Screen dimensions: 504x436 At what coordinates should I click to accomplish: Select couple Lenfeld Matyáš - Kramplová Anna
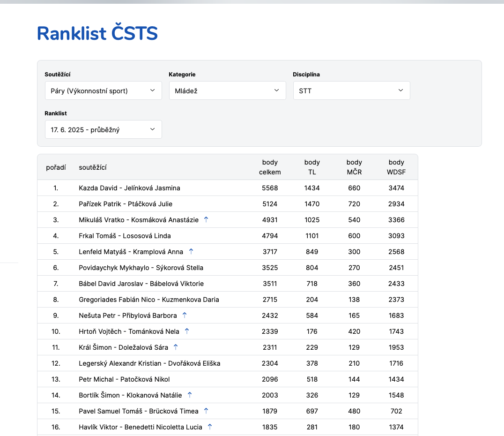[x=131, y=252]
